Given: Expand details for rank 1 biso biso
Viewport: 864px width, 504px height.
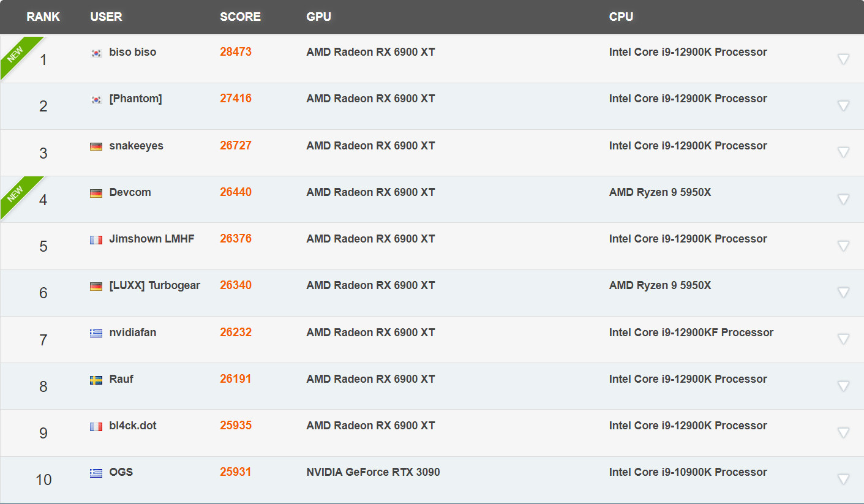Looking at the screenshot, I should tap(844, 58).
